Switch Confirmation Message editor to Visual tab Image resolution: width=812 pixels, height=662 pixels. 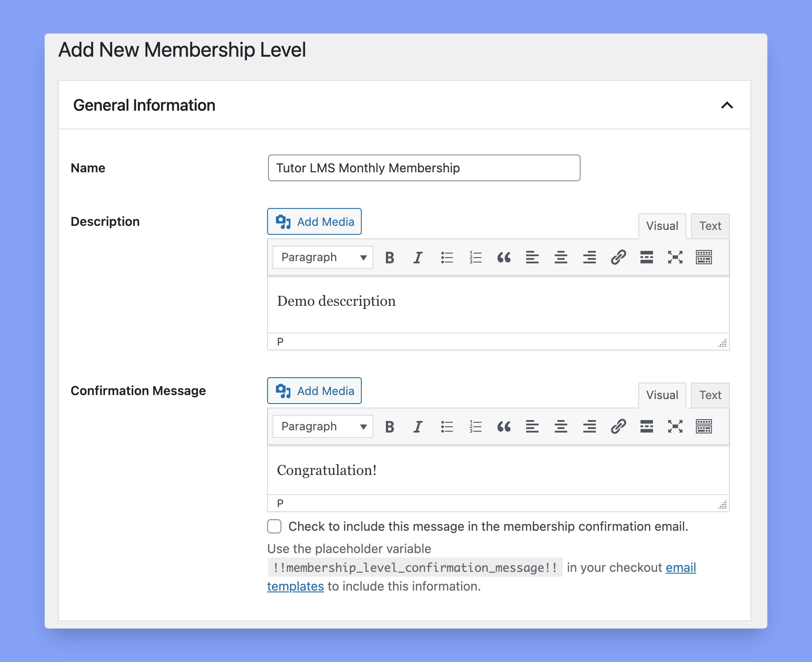tap(662, 395)
